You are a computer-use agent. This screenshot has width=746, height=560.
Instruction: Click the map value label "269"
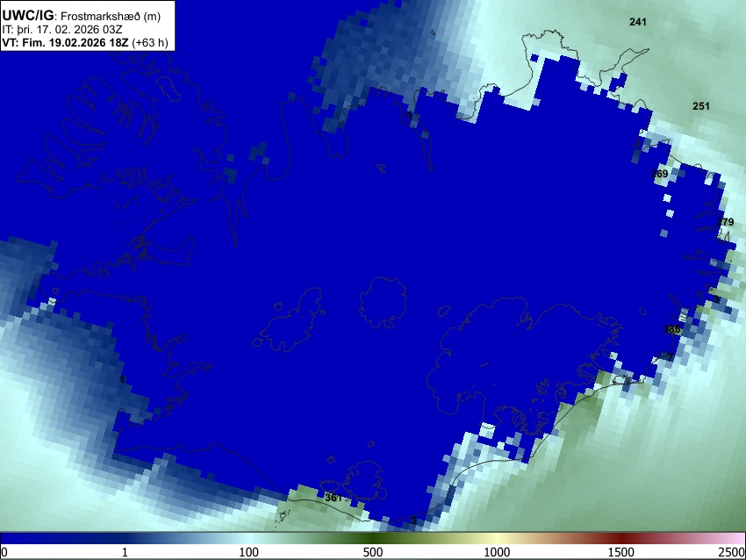[x=659, y=174]
